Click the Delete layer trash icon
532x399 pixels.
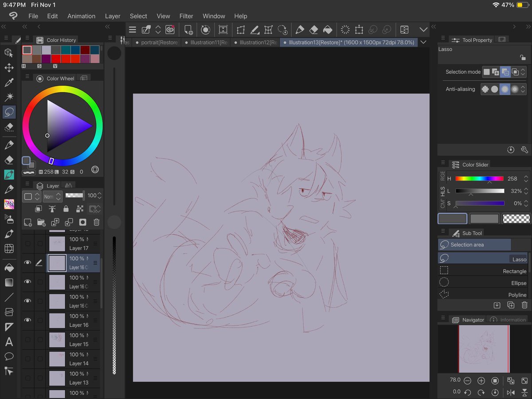click(x=97, y=222)
